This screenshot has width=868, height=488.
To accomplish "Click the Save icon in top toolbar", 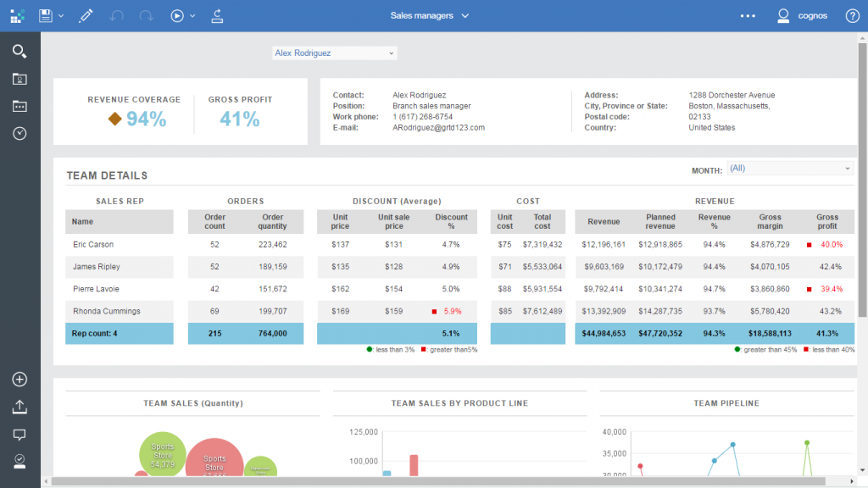I will click(x=46, y=15).
